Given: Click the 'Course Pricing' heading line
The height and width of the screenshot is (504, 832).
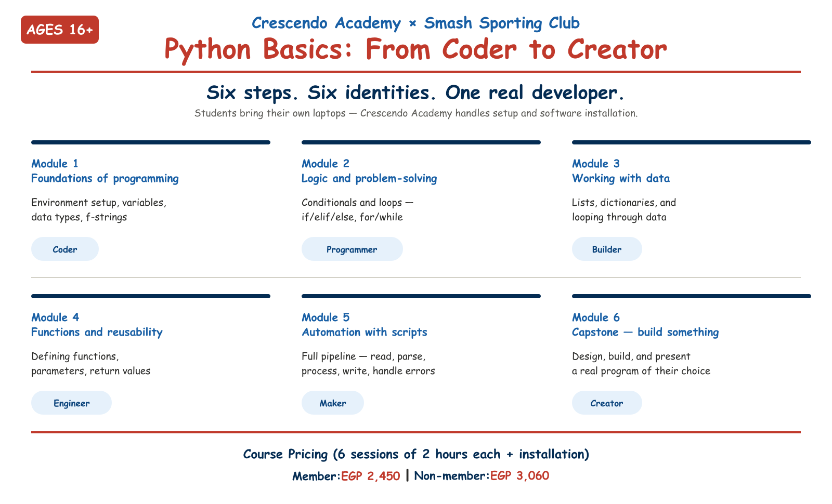Looking at the screenshot, I should [x=416, y=455].
